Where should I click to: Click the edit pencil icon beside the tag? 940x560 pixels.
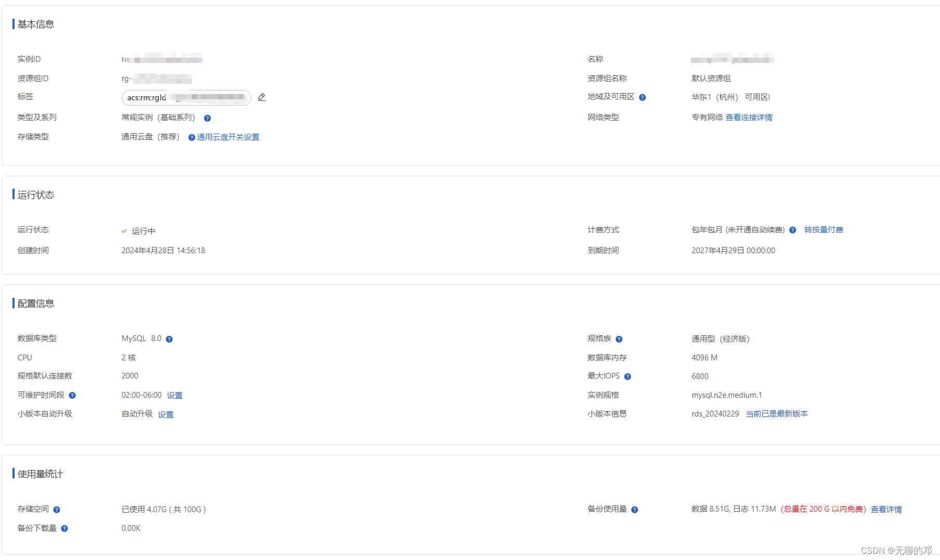[262, 97]
